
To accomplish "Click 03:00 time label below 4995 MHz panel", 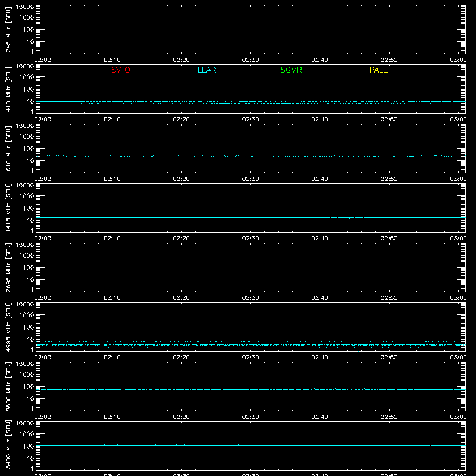I will click(x=458, y=358).
